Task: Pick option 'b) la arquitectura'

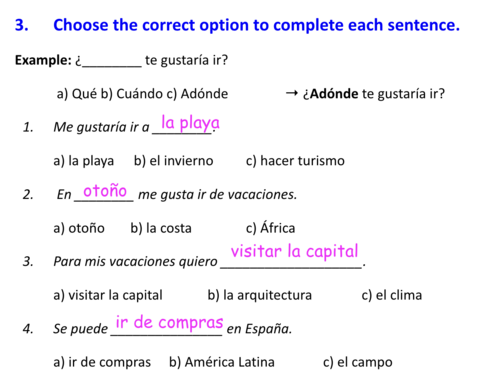Action: pos(260,295)
